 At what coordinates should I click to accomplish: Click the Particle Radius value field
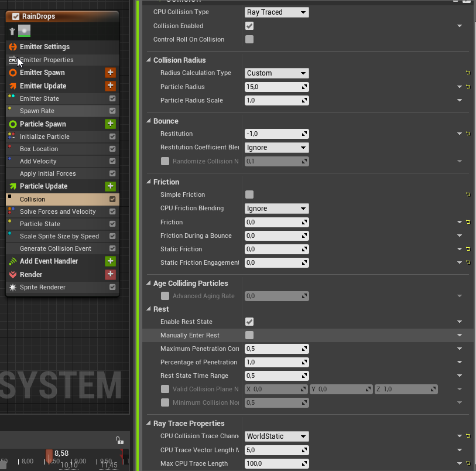[x=276, y=87]
